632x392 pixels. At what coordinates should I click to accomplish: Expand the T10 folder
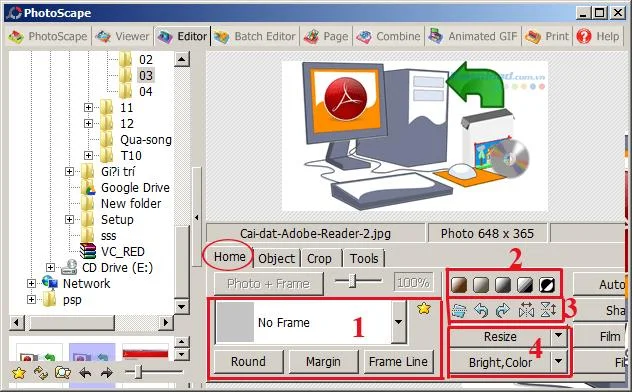88,156
